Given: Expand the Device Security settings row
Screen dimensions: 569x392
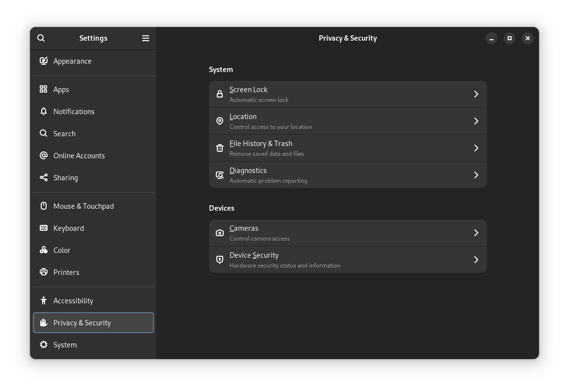Looking at the screenshot, I should click(348, 259).
